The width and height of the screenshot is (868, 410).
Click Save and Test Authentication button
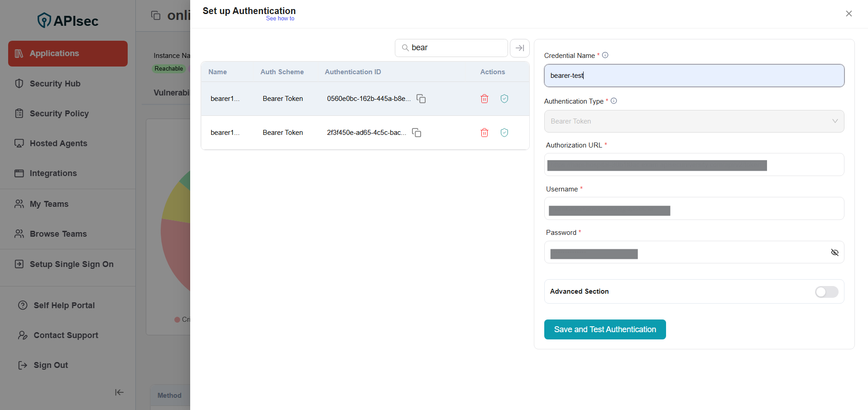[x=604, y=329]
